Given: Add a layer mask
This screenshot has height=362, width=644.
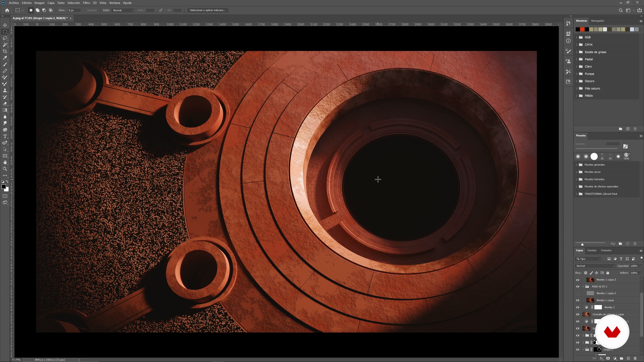Looking at the screenshot, I should coord(608,358).
